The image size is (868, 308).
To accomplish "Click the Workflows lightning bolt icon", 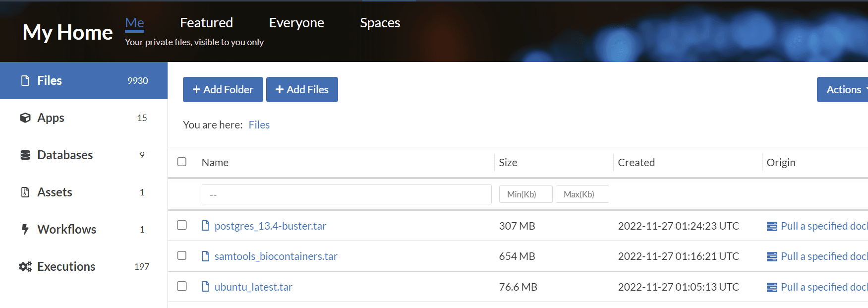I will (x=25, y=229).
